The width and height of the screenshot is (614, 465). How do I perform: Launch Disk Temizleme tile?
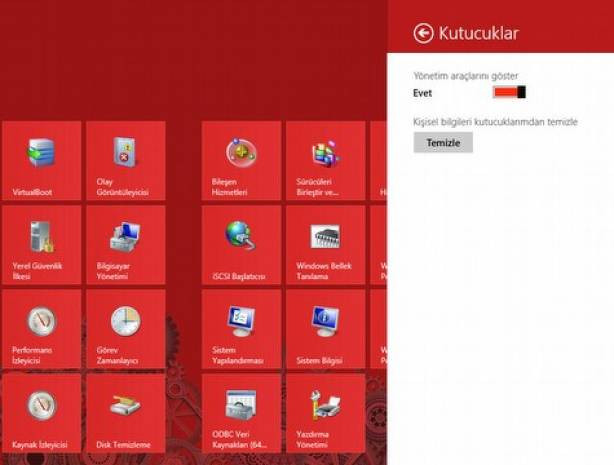[x=126, y=413]
